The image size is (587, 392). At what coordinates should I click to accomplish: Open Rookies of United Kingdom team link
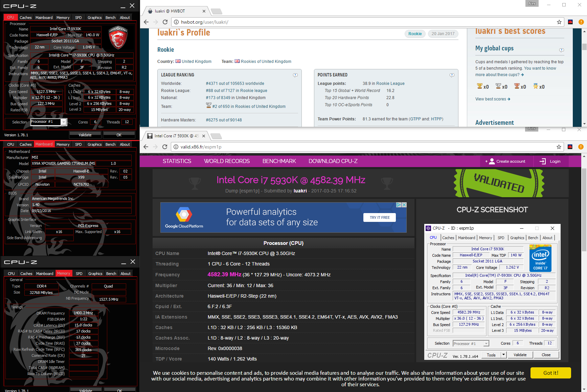(x=266, y=62)
